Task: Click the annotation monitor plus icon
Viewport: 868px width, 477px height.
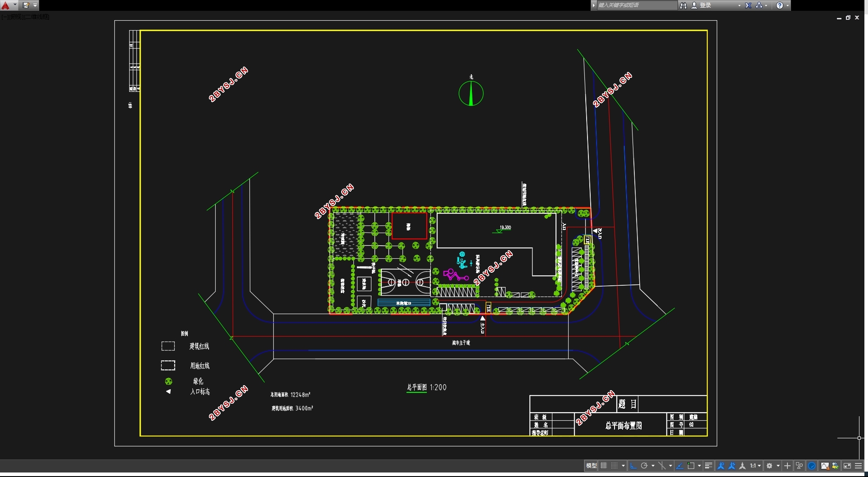Action: pos(787,466)
